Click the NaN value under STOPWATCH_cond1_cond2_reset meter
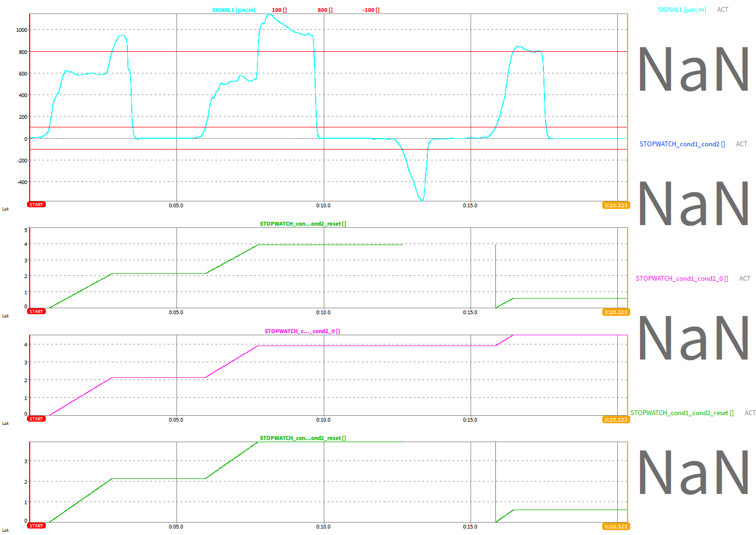The image size is (756, 535). click(x=693, y=473)
